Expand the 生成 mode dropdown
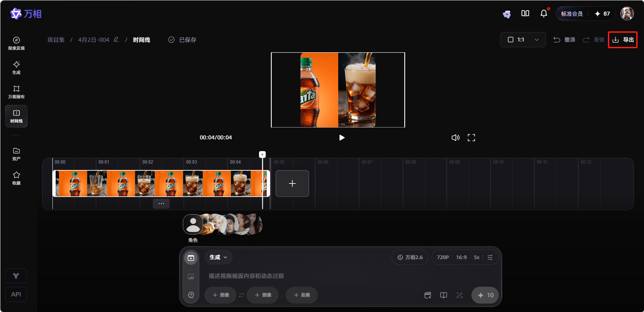The height and width of the screenshot is (312, 644). (x=218, y=257)
